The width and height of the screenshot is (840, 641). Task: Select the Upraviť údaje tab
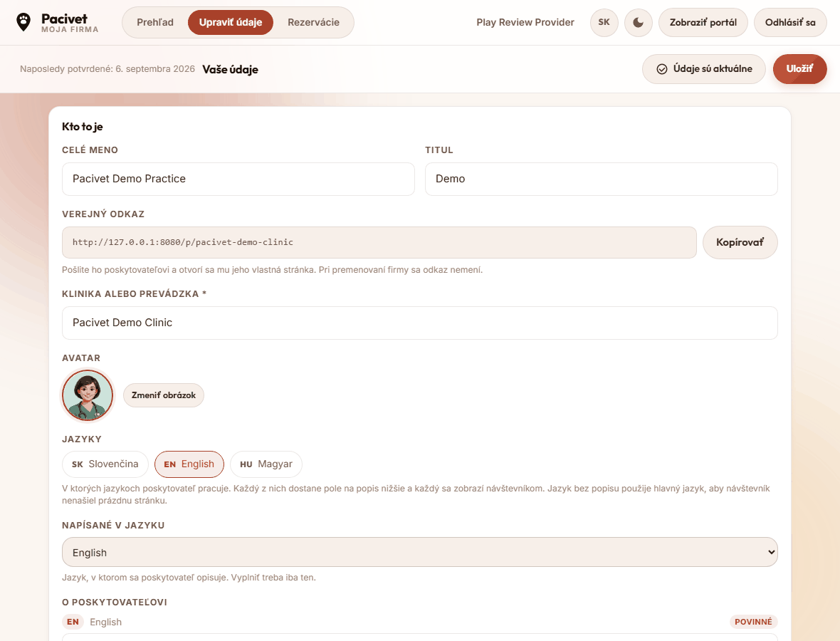click(231, 23)
